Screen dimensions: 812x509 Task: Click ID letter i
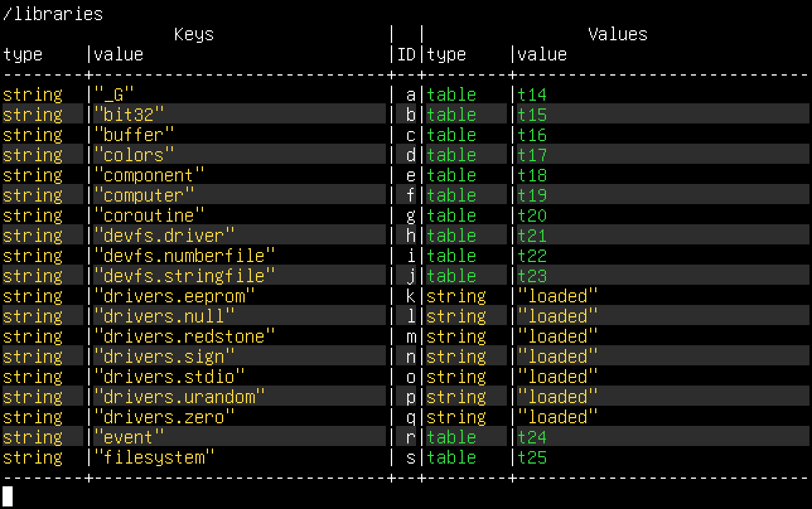[x=411, y=256]
